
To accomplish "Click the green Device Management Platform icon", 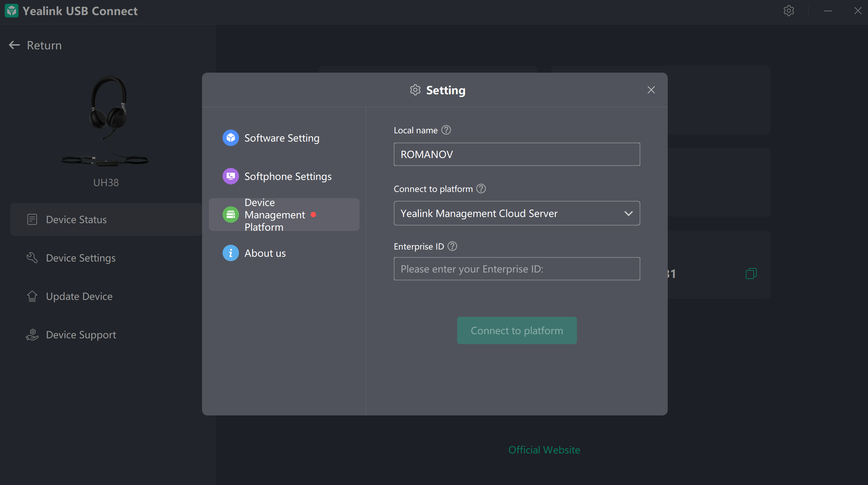I will tap(230, 215).
